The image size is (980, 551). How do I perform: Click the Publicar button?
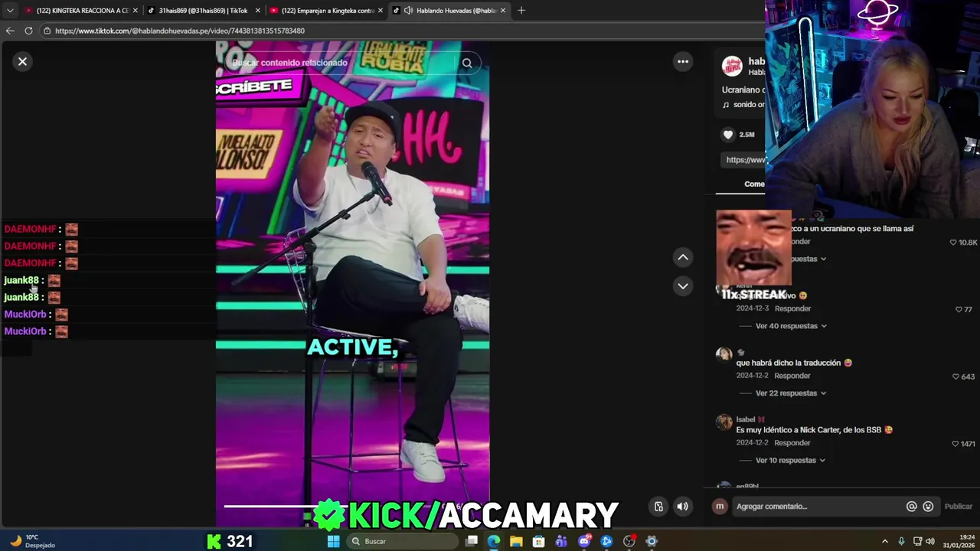[x=958, y=506]
